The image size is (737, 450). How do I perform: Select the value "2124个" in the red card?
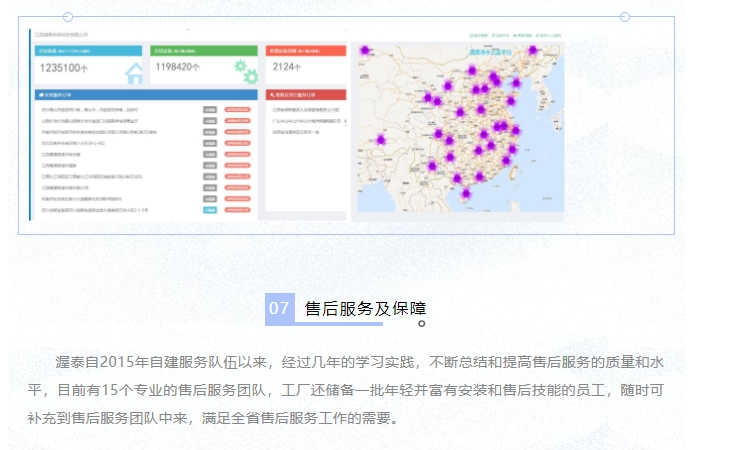tap(286, 67)
